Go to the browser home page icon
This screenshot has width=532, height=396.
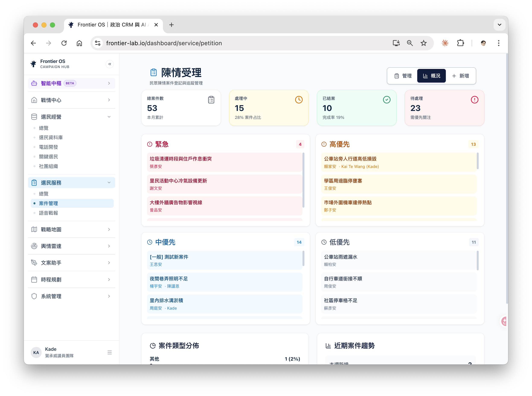(x=79, y=43)
